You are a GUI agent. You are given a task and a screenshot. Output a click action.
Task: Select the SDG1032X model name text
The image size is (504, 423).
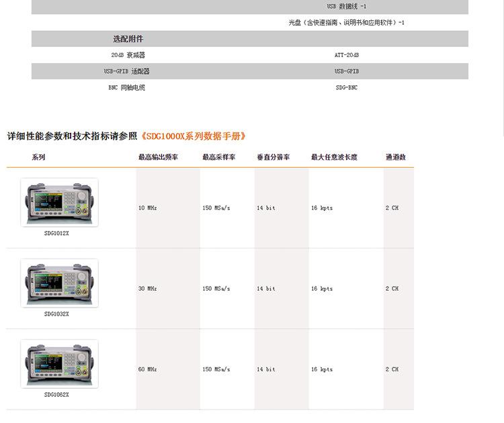56,314
